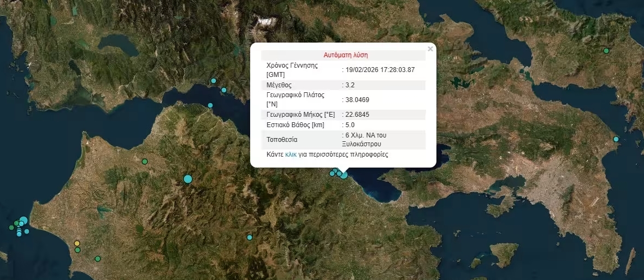644x280 pixels.
Task: Select the largest cyan marker in the offshore western cluster
Action: pyautogui.click(x=23, y=221)
